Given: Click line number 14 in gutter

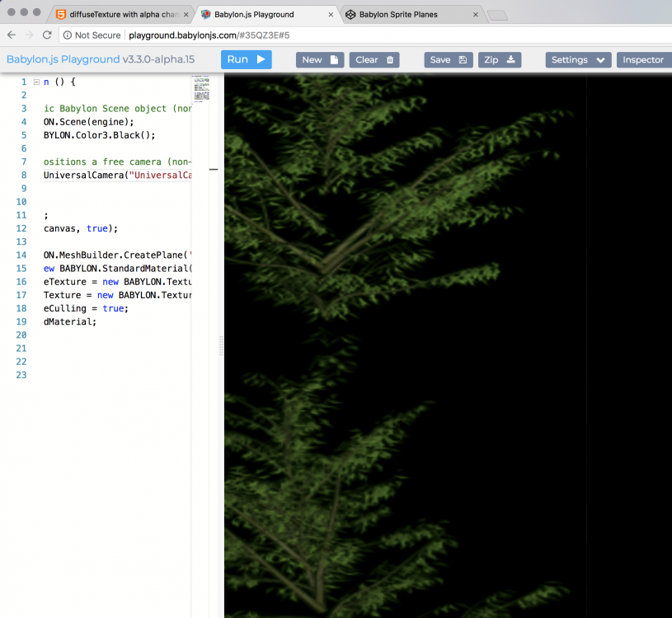Looking at the screenshot, I should pyautogui.click(x=21, y=255).
